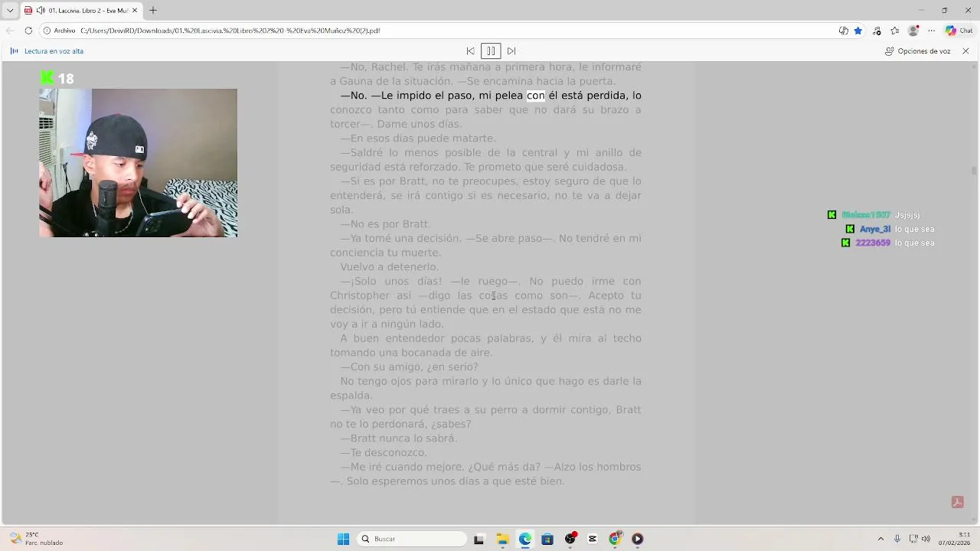Viewport: 980px width, 551px height.
Task: Open Microsoft Store from the taskbar
Action: [547, 539]
